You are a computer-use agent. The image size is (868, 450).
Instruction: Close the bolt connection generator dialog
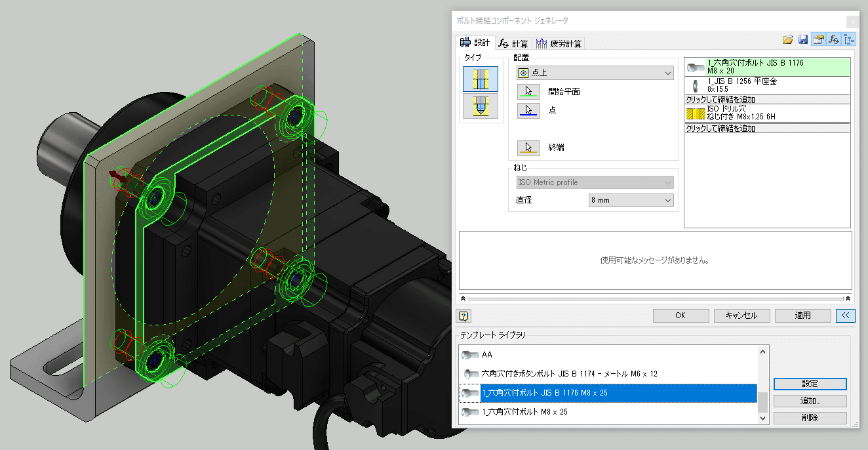click(852, 21)
